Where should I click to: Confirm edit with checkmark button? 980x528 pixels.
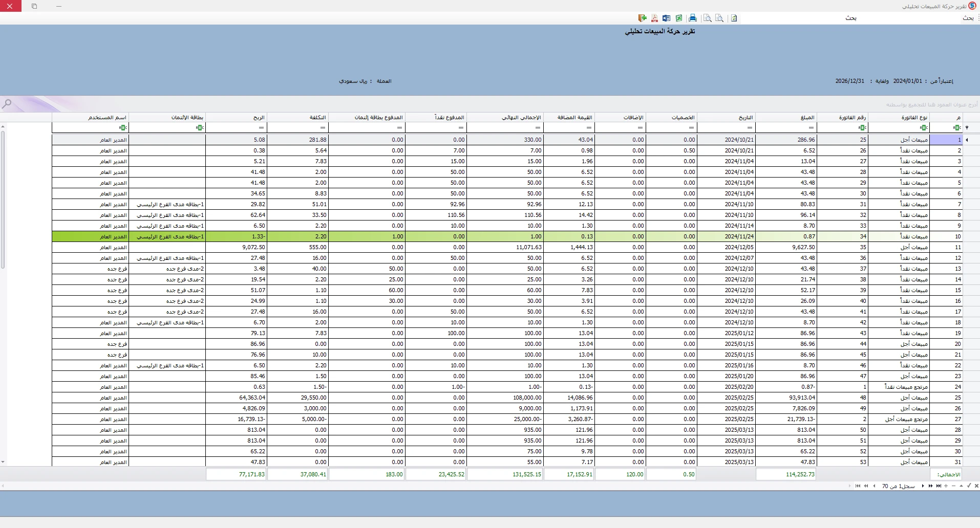(x=969, y=486)
